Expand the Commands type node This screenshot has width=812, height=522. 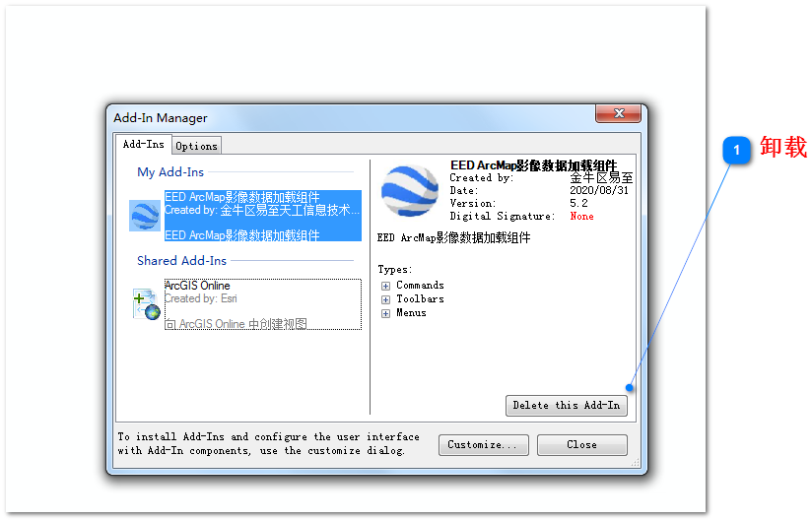386,286
